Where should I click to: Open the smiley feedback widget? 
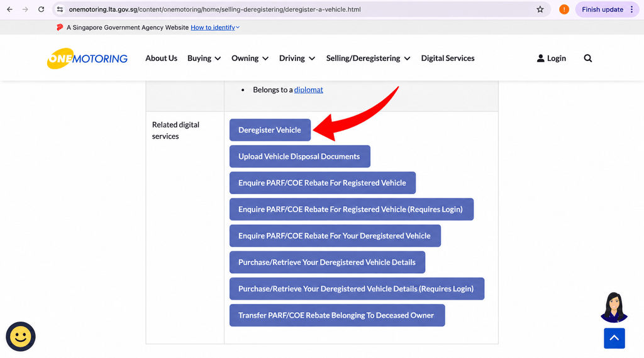tap(21, 337)
